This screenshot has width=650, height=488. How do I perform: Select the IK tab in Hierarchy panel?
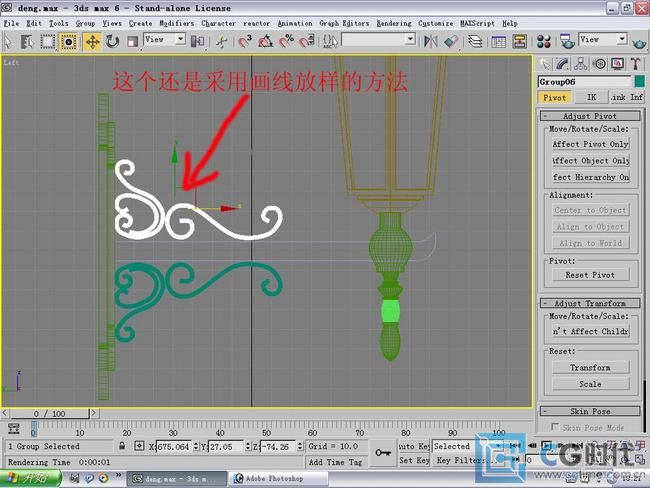(x=591, y=97)
